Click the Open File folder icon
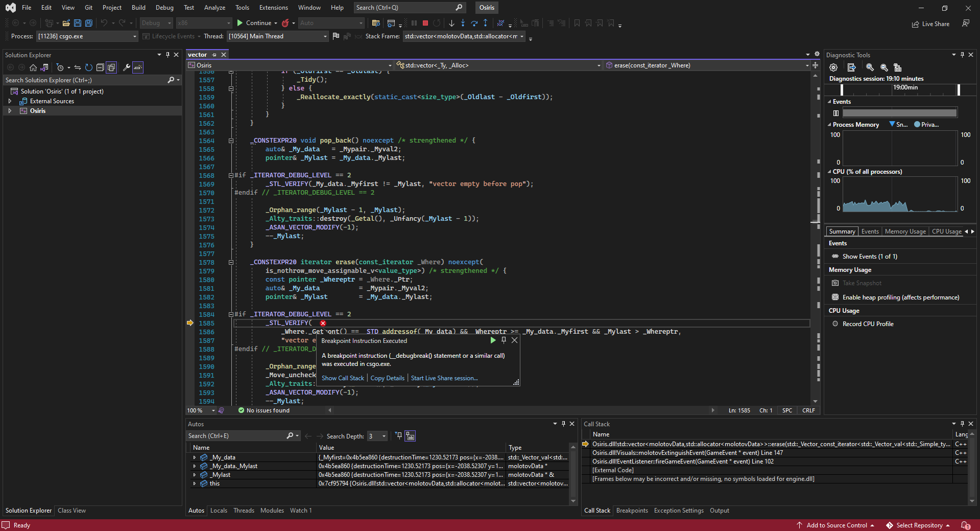This screenshot has width=980, height=531. click(x=66, y=23)
